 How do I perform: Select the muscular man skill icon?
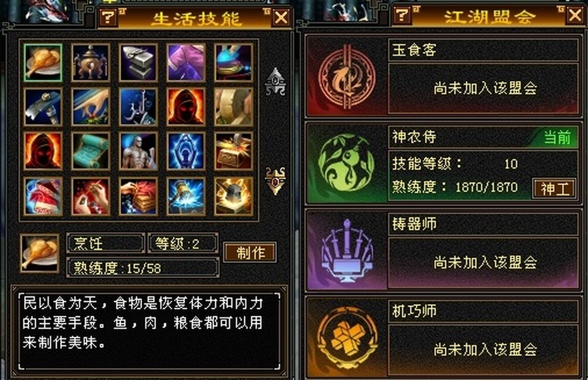click(x=138, y=151)
